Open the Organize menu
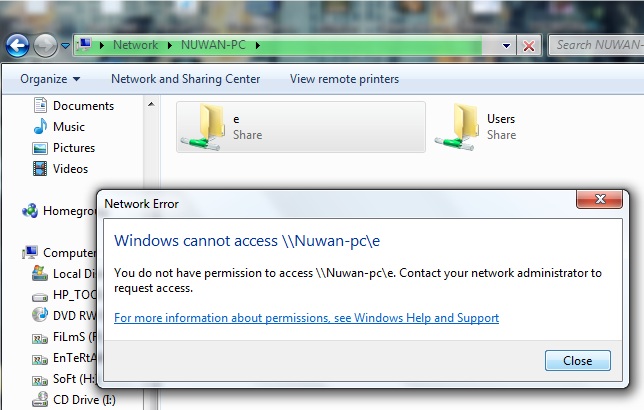 pyautogui.click(x=50, y=79)
